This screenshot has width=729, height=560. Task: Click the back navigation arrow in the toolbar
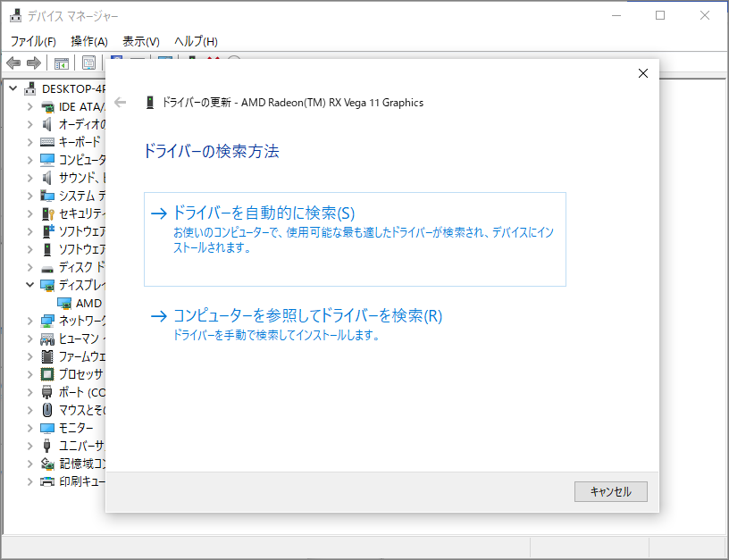tap(13, 63)
